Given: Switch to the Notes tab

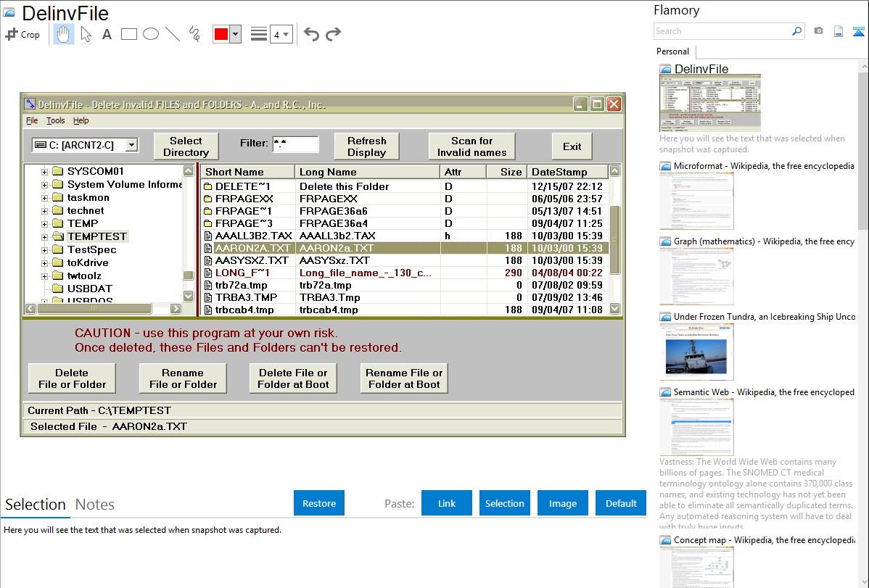Looking at the screenshot, I should pyautogui.click(x=95, y=505).
